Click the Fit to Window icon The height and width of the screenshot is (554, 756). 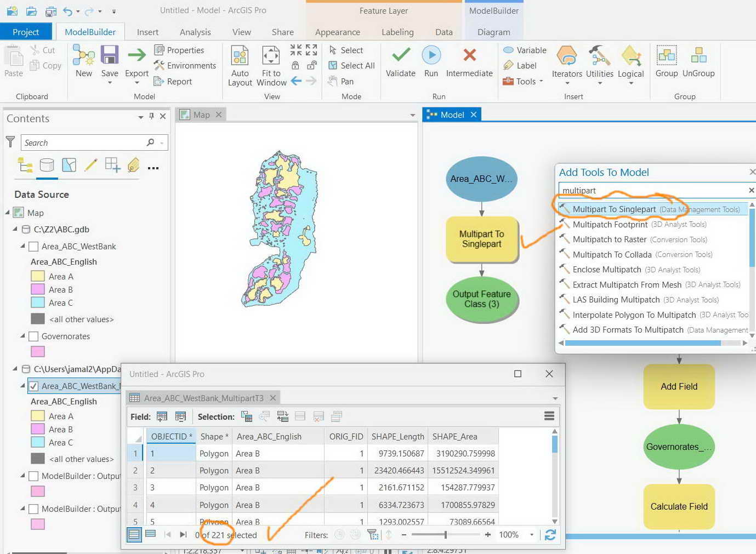coord(271,56)
